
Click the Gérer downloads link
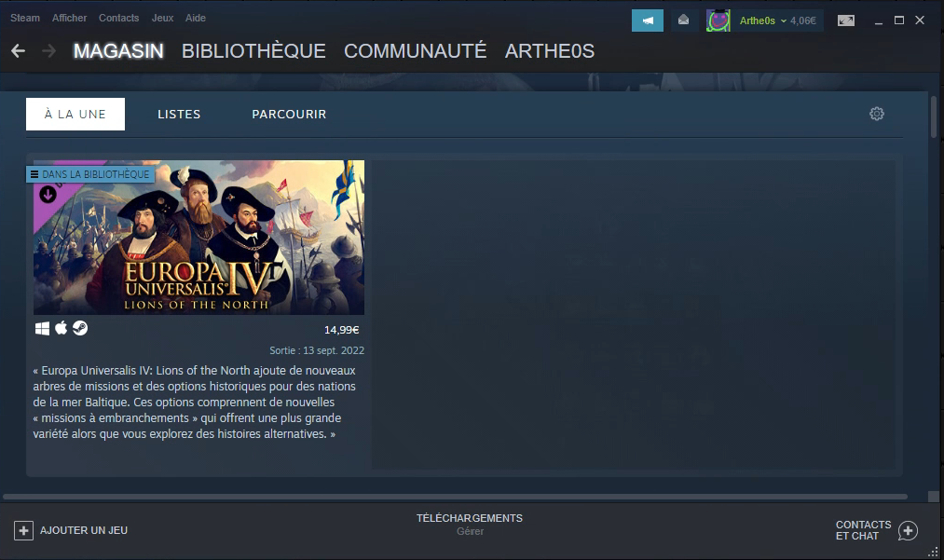pyautogui.click(x=470, y=532)
